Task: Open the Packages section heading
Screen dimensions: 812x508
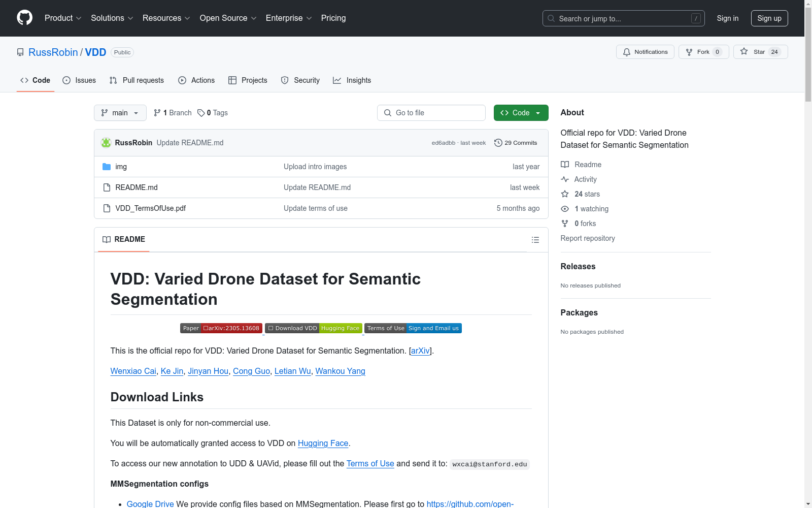Action: pos(579,312)
